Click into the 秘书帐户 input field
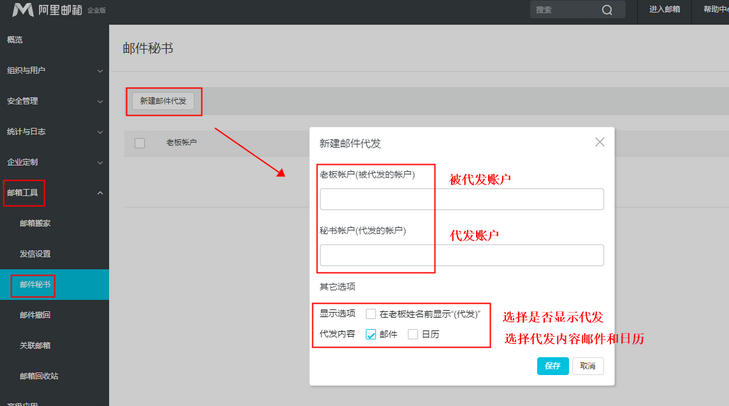 click(462, 255)
